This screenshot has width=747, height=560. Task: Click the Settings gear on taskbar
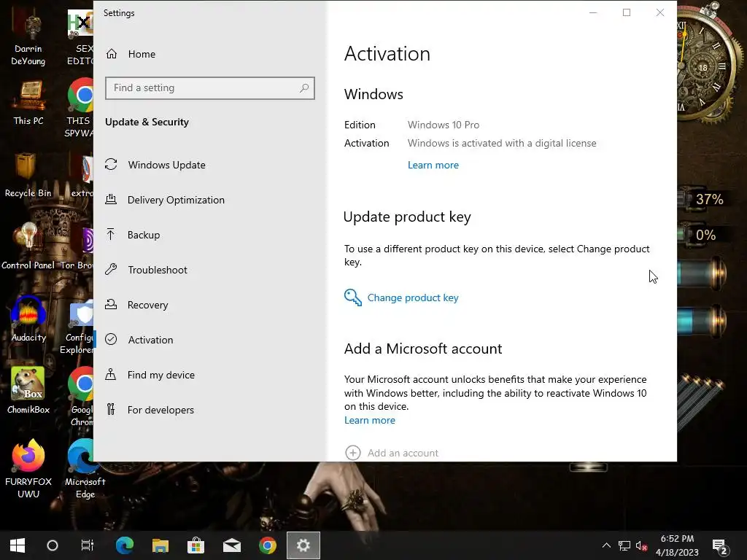pyautogui.click(x=303, y=545)
